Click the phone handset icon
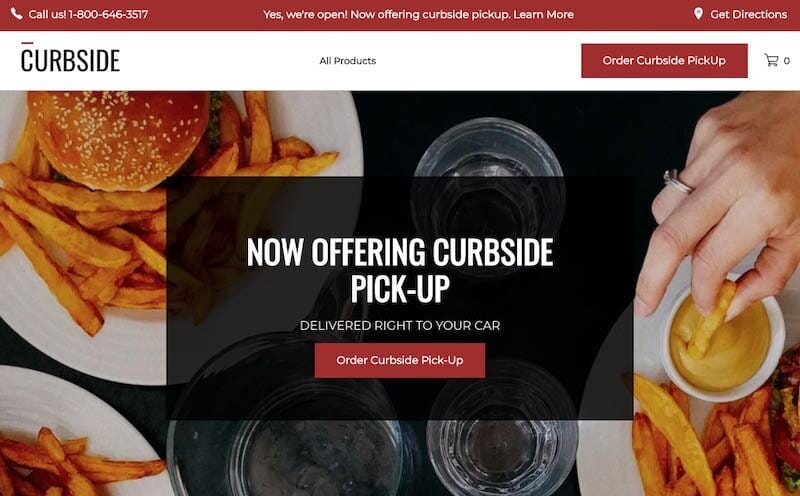 [x=16, y=14]
